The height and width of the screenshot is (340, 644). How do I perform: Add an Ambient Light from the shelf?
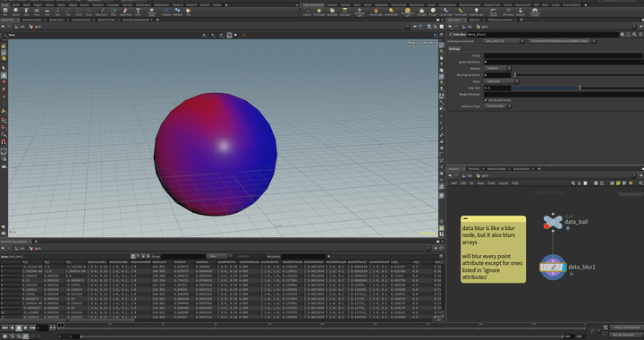pyautogui.click(x=477, y=12)
